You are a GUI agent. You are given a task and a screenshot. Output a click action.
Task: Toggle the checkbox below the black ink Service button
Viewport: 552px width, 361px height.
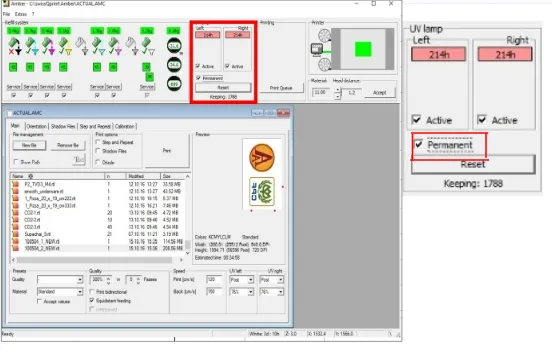[x=14, y=95]
